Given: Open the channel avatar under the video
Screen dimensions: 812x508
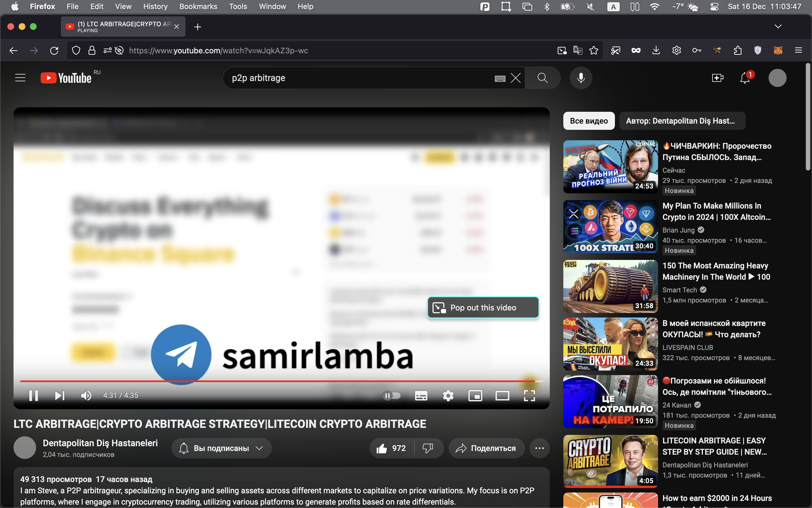Looking at the screenshot, I should click(25, 448).
